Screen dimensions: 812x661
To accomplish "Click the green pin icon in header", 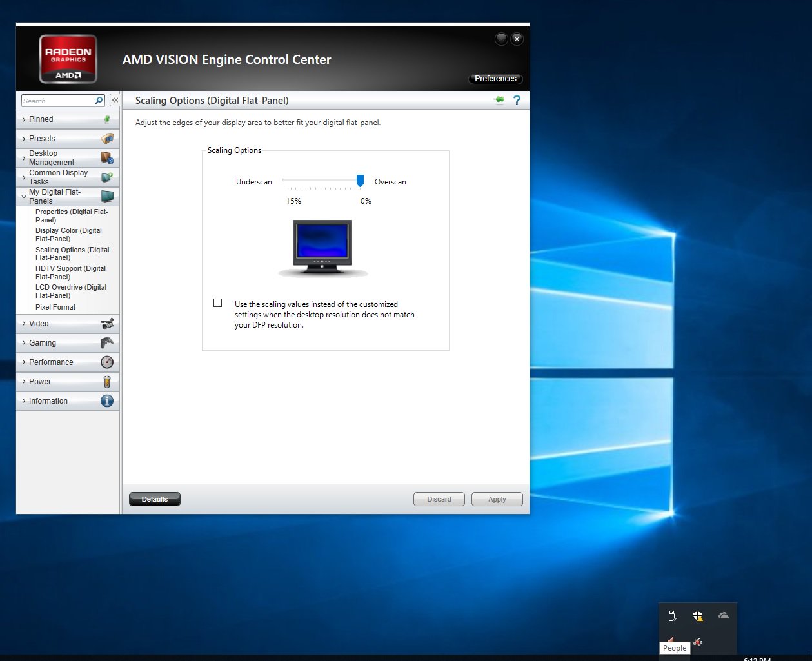I will (499, 100).
